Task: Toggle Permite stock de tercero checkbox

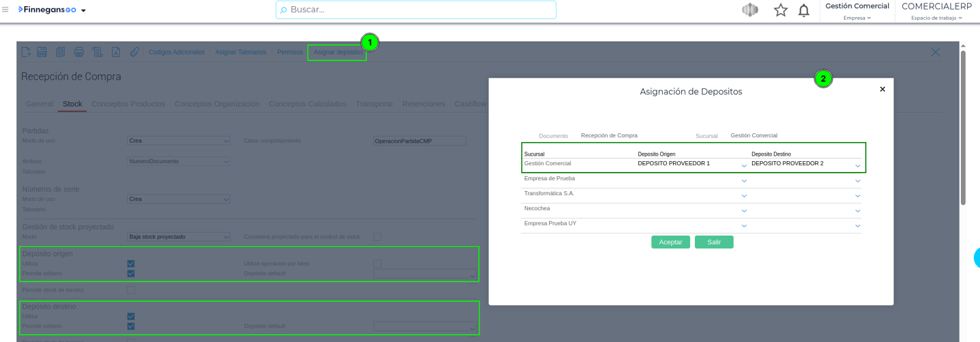Action: click(x=131, y=290)
